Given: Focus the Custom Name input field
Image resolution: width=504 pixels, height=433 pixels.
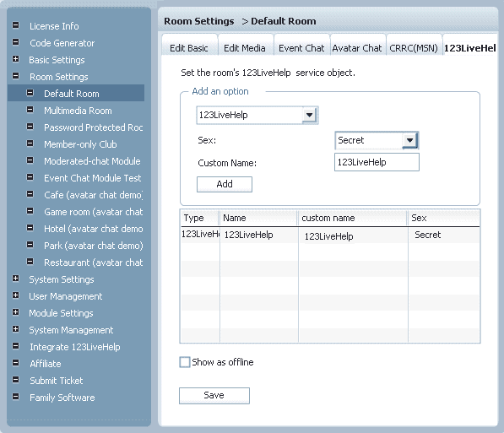Looking at the screenshot, I should coord(377,162).
